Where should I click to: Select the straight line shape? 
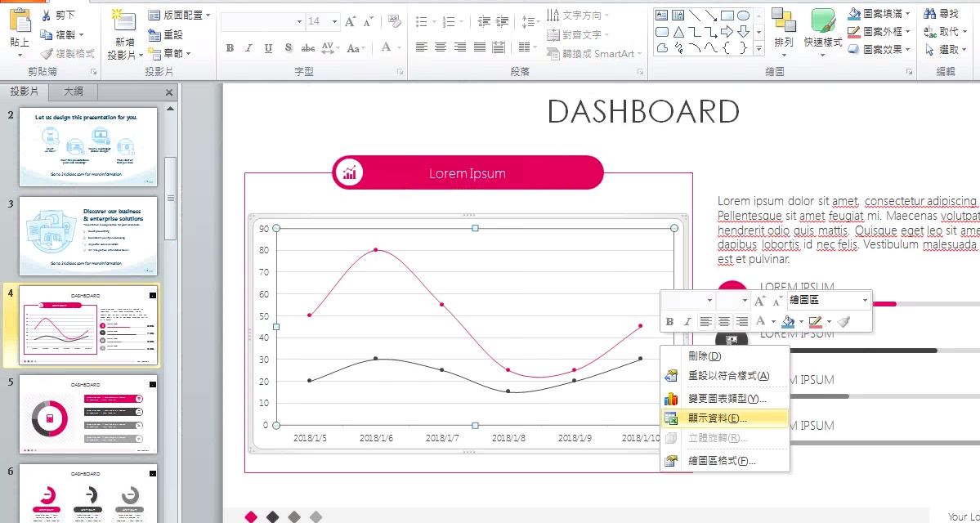[695, 16]
